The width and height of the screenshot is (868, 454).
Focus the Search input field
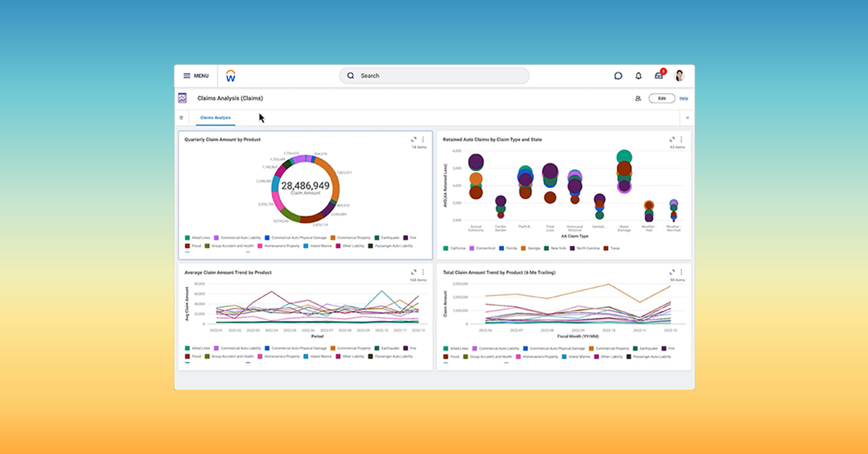(x=434, y=76)
